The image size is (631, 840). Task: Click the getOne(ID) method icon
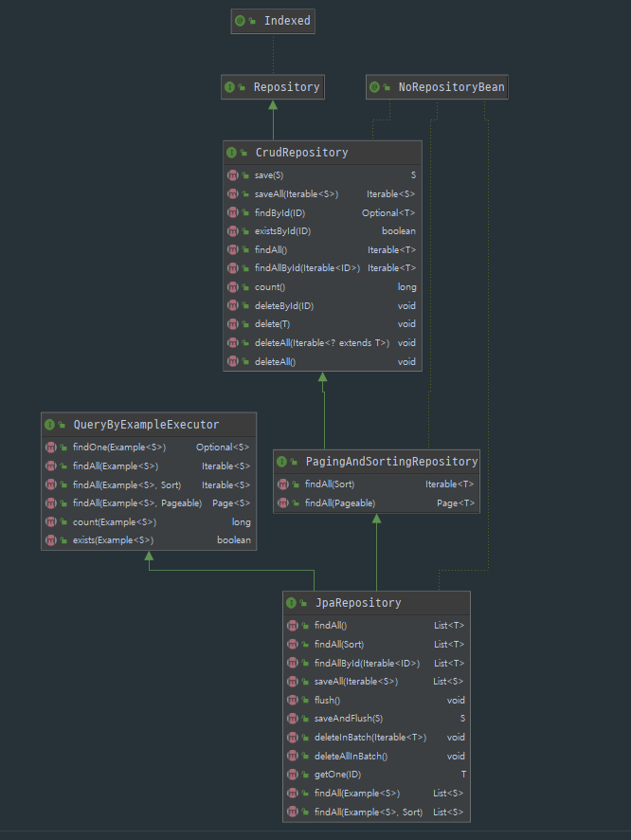pyautogui.click(x=292, y=775)
